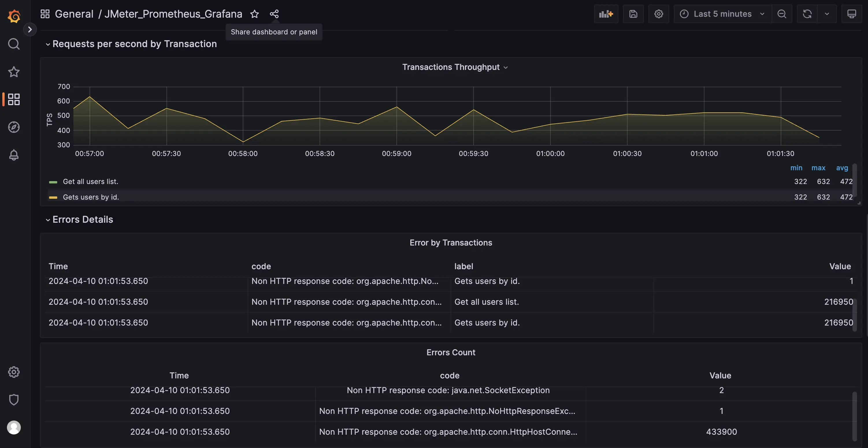Click the Add panel icon

tap(606, 14)
